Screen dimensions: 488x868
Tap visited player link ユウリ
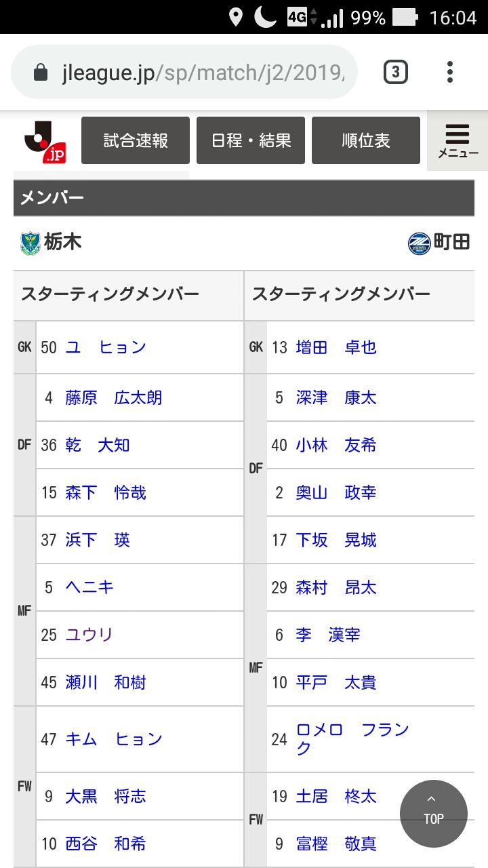(89, 635)
